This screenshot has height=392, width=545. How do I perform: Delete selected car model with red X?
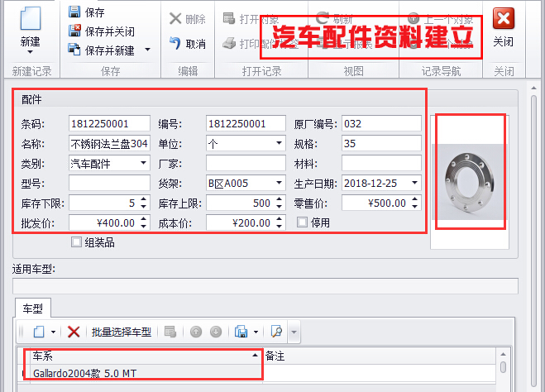tap(74, 332)
